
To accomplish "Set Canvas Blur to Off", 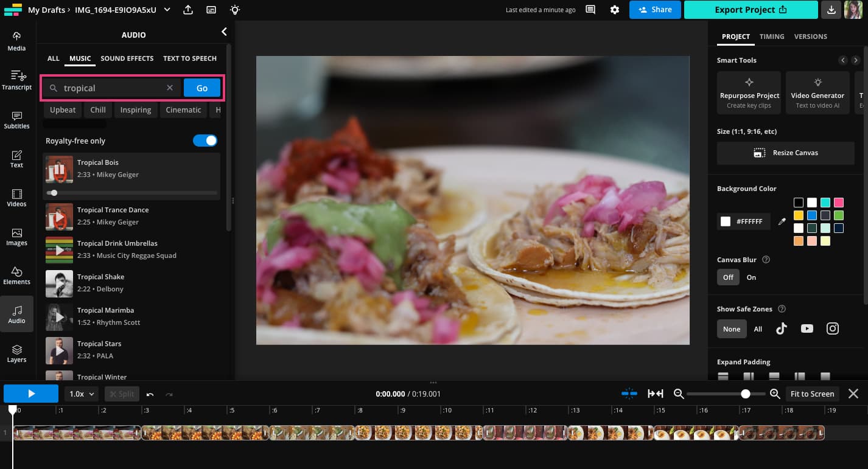I will pyautogui.click(x=728, y=277).
